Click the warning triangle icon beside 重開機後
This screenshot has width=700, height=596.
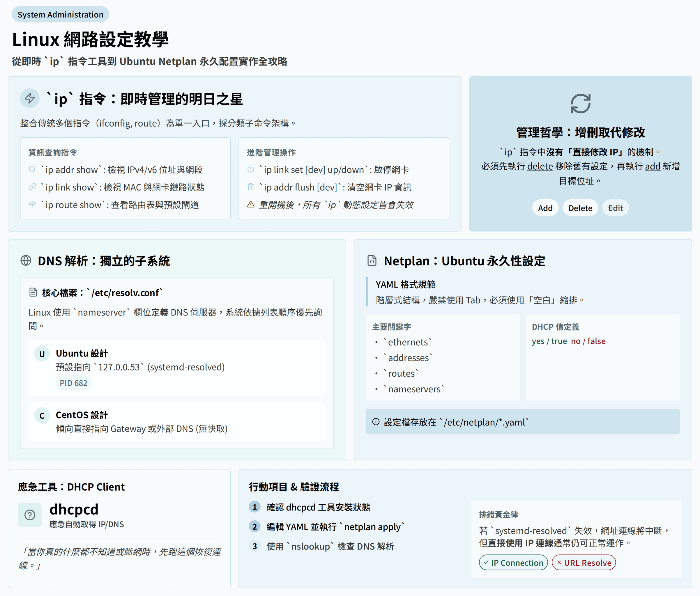click(251, 204)
